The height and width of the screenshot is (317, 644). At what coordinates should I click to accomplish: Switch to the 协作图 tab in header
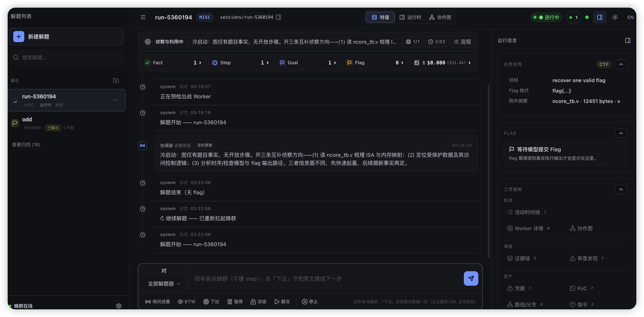(440, 17)
